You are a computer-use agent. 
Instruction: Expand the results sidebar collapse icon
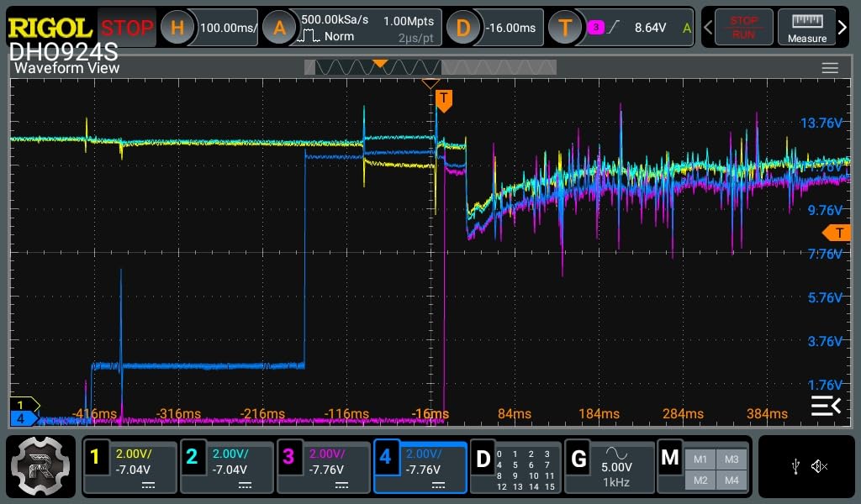click(x=826, y=406)
